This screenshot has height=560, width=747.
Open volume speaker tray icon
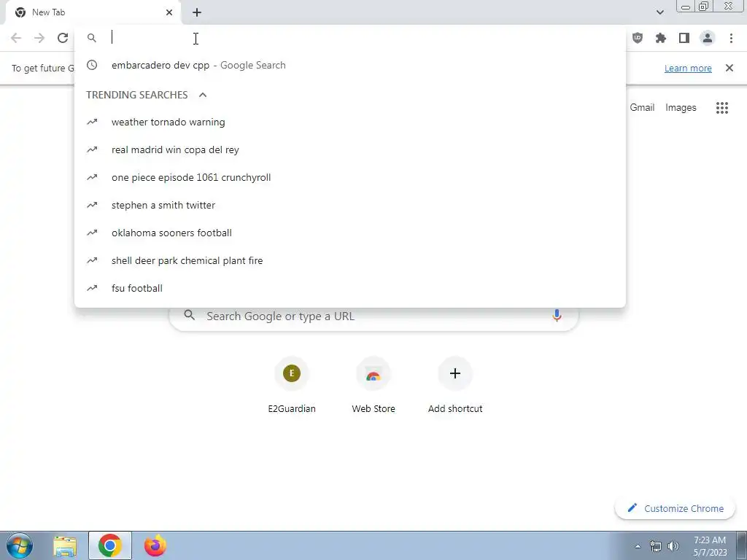coord(673,546)
